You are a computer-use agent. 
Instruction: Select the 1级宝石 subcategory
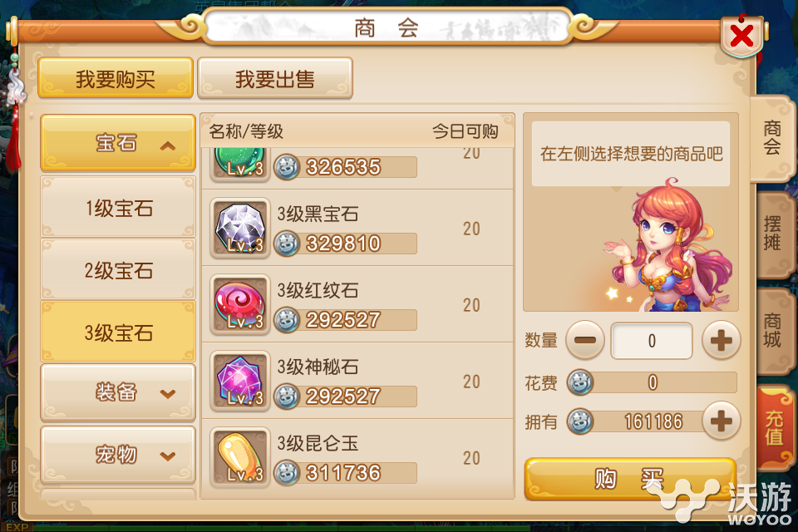point(118,207)
